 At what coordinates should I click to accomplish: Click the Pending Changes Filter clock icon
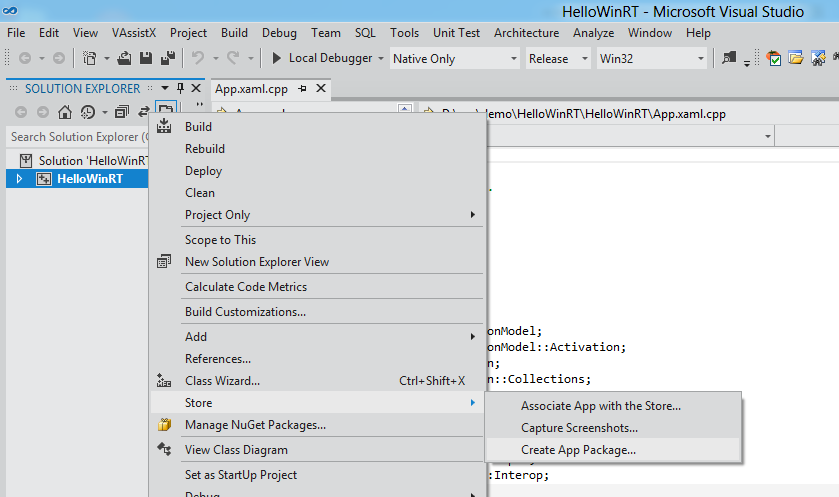pos(88,112)
